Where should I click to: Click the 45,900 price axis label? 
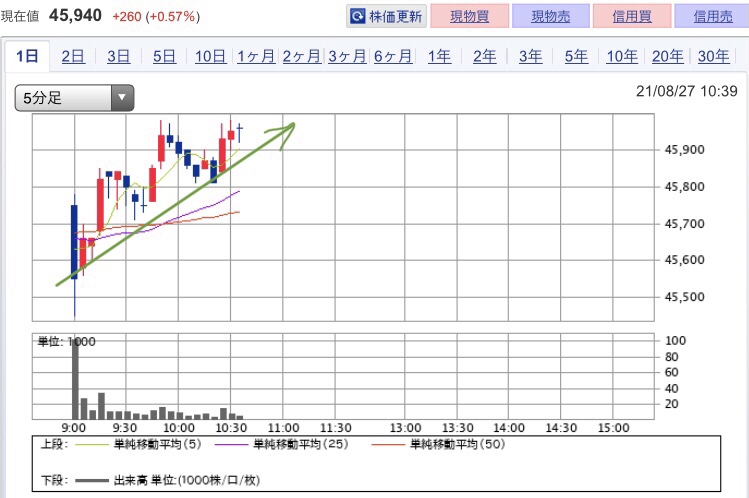tap(685, 150)
